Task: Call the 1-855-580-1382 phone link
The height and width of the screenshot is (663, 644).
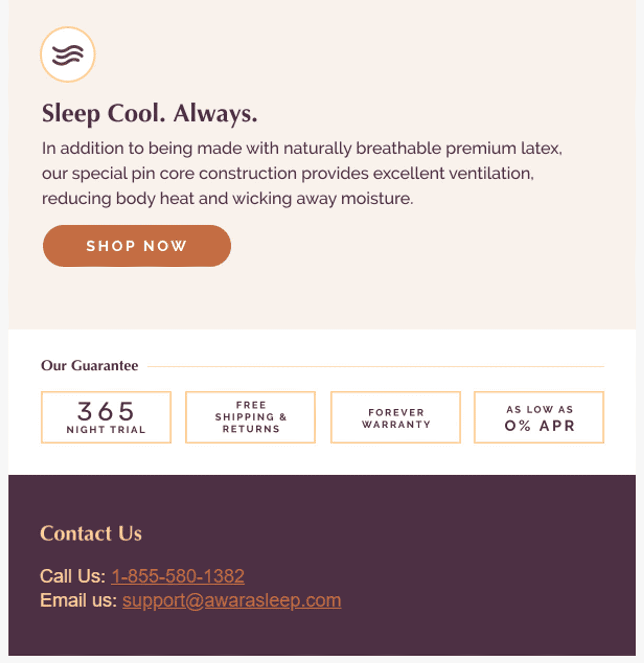Action: point(178,576)
